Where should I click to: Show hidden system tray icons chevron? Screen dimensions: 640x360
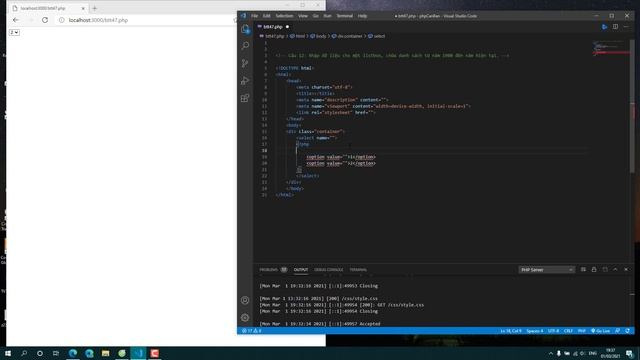click(x=551, y=353)
